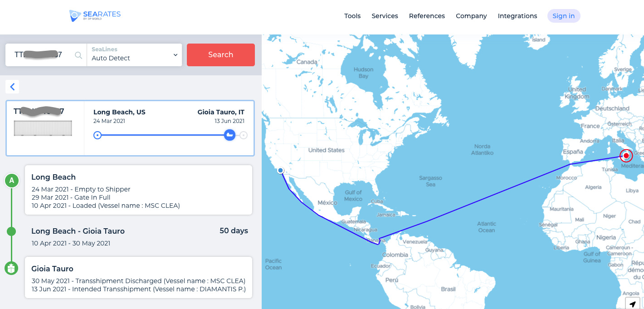The image size is (644, 309).
Task: Click the blue origin dot near Long Beach
Action: coord(281,171)
